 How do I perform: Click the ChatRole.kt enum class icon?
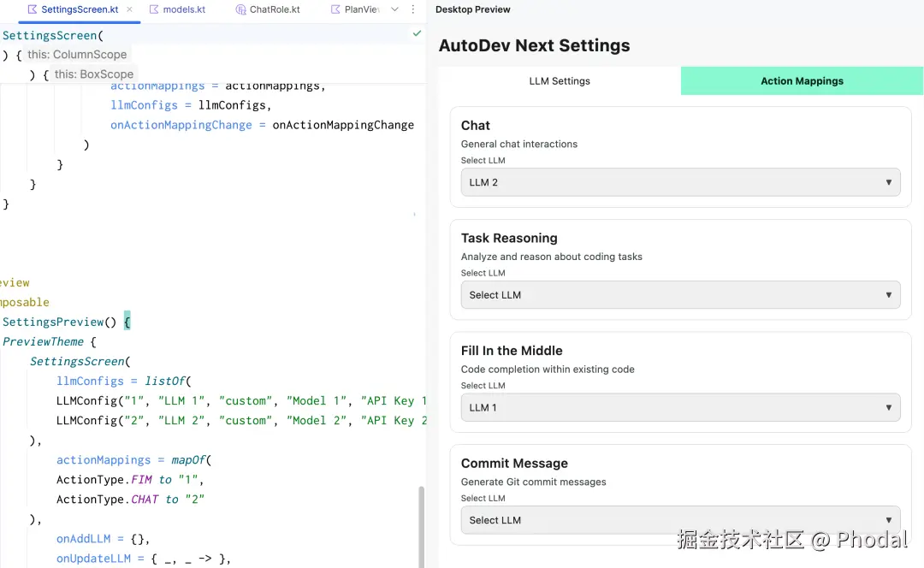240,9
